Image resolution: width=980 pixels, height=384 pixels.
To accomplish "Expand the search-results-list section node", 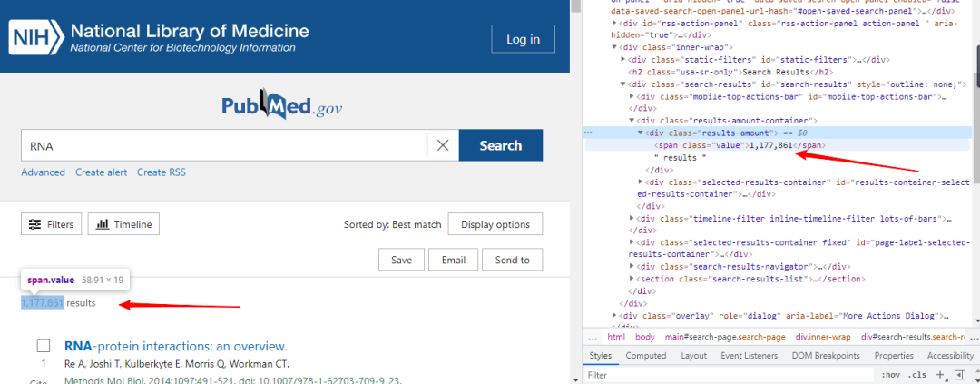I will pyautogui.click(x=632, y=279).
